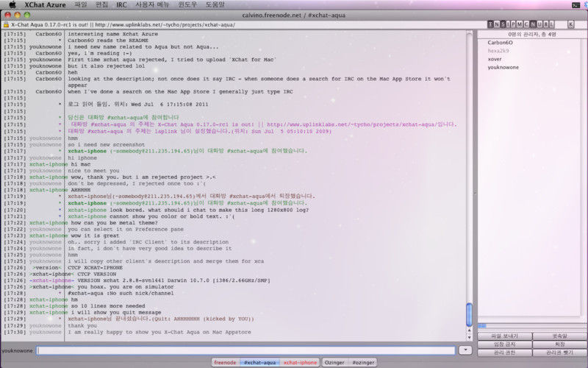
Task: Click the message input field
Action: (x=245, y=350)
